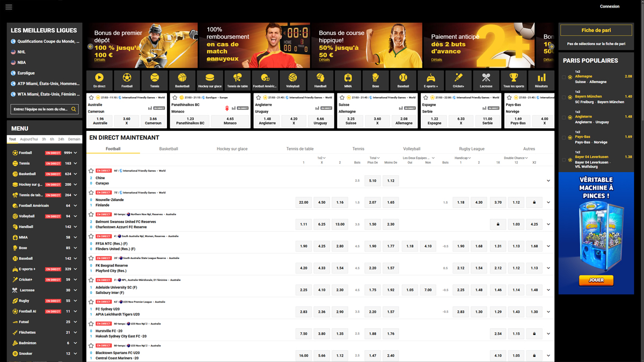This screenshot has height=362, width=644.
Task: Select the Tennis sport icon
Action: [155, 78]
